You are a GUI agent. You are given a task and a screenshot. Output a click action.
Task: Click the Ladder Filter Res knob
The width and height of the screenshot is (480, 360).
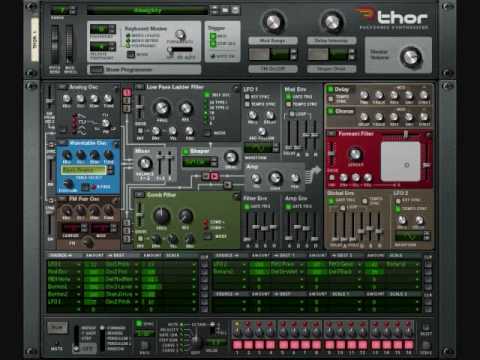pos(186,108)
